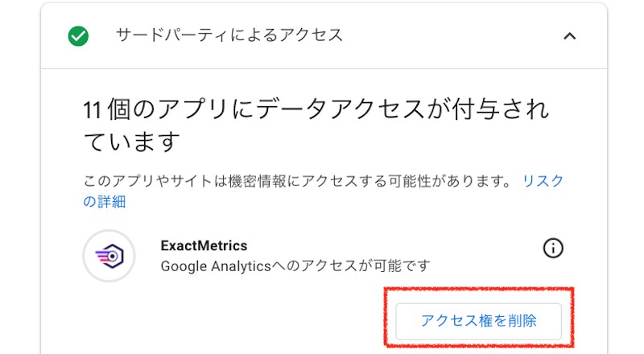Click the ています text in heading
Image resolution: width=644 pixels, height=354 pixels.
132,142
